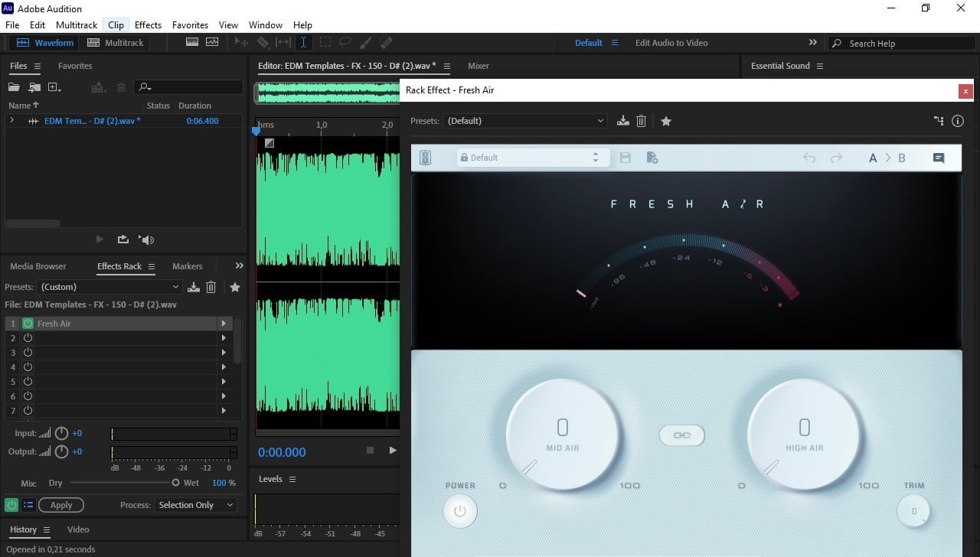
Task: Switch to the Media Browser tab
Action: click(x=38, y=266)
